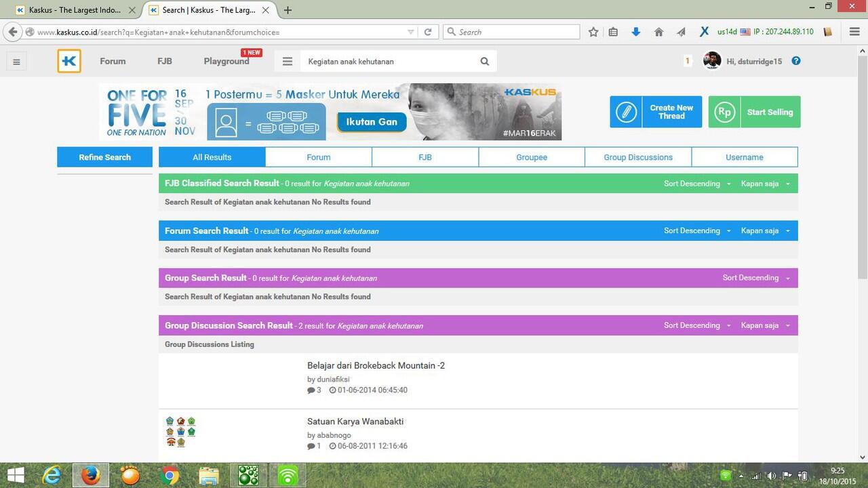Viewport: 868px width, 488px height.
Task: Click the Satuan Karya Wanabakti badge thumbnail
Action: [181, 432]
